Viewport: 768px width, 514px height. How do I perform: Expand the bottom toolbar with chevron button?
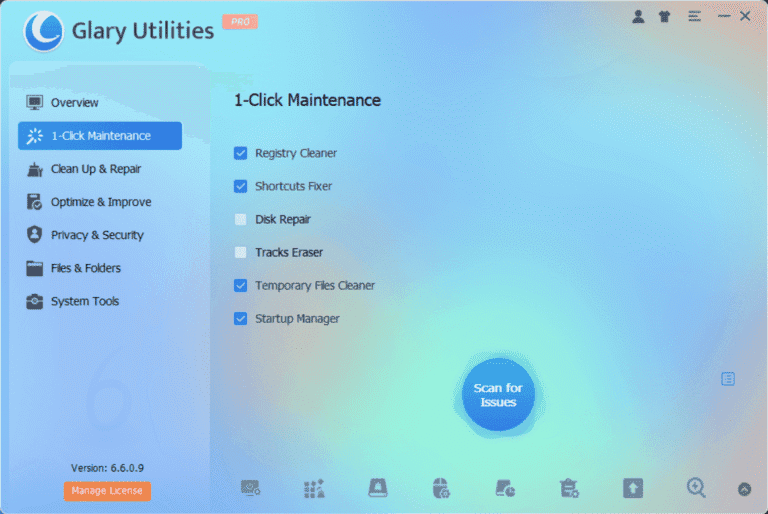tap(744, 489)
